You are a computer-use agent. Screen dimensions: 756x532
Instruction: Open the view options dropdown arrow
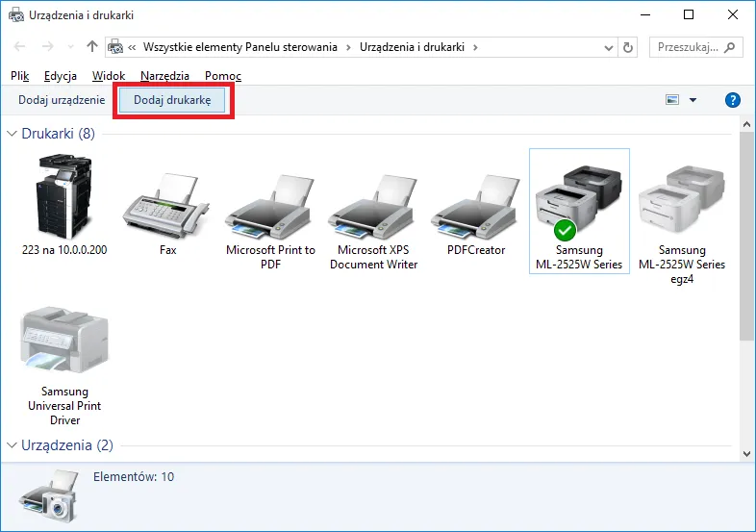(693, 100)
